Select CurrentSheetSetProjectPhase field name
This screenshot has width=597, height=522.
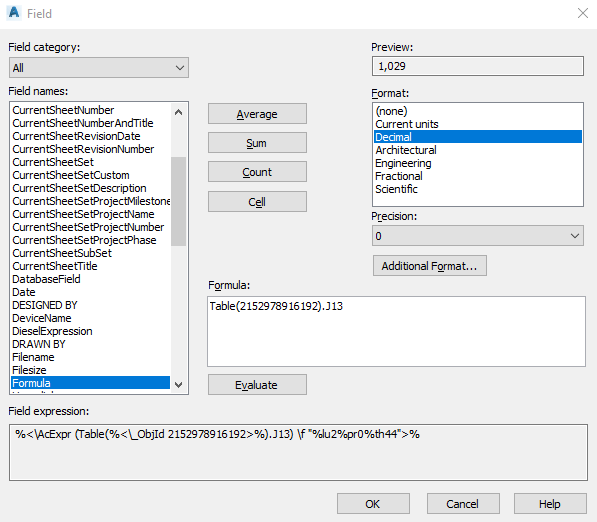[91, 240]
